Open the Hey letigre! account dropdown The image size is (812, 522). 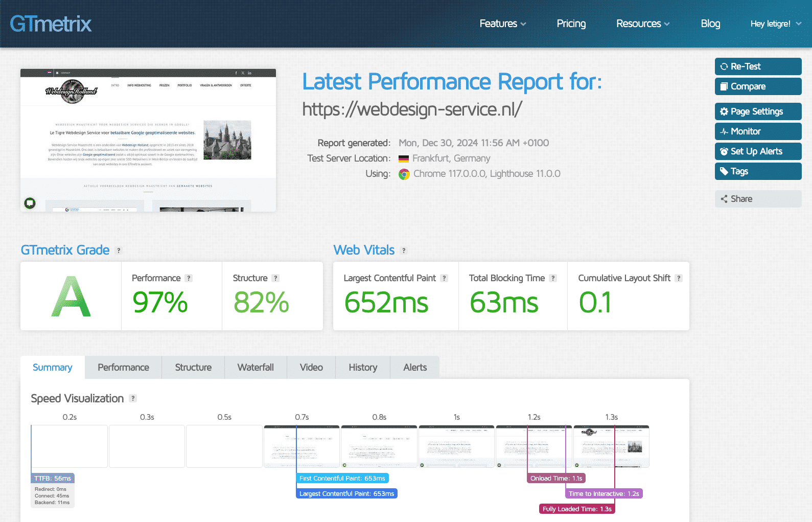tap(776, 24)
